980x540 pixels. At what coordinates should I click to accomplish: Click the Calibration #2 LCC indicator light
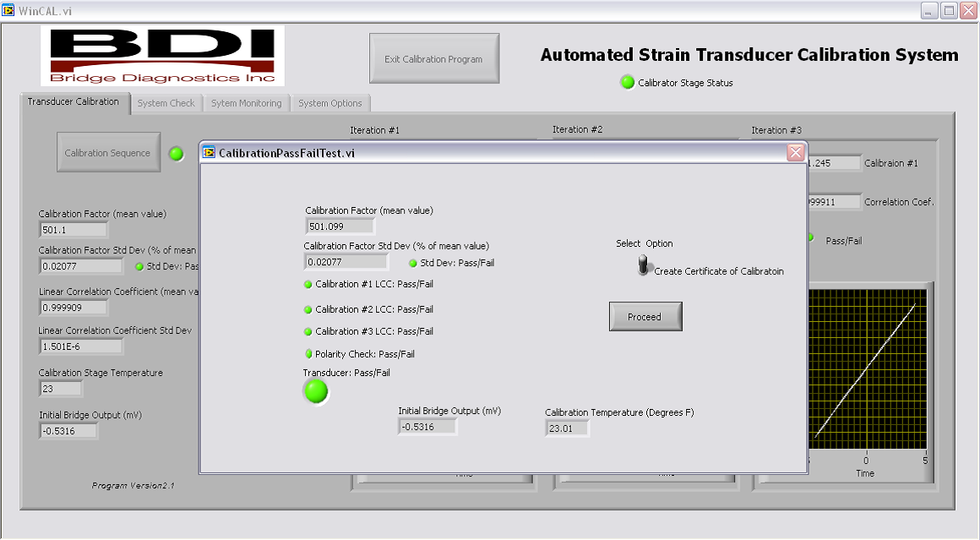pos(308,309)
